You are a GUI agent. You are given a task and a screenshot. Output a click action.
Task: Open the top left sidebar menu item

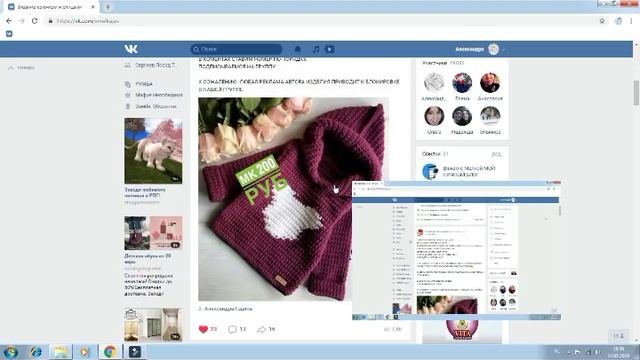[21, 67]
